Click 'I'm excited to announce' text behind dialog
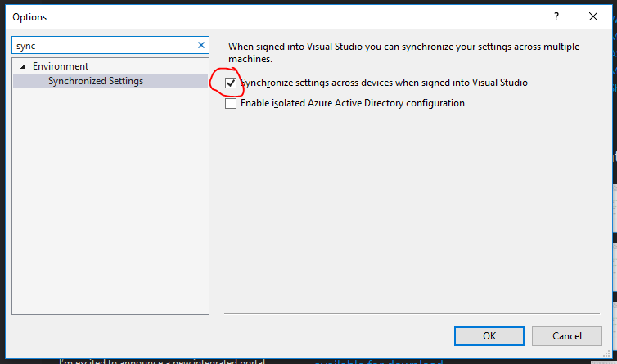This screenshot has height=364, width=617. click(164, 361)
